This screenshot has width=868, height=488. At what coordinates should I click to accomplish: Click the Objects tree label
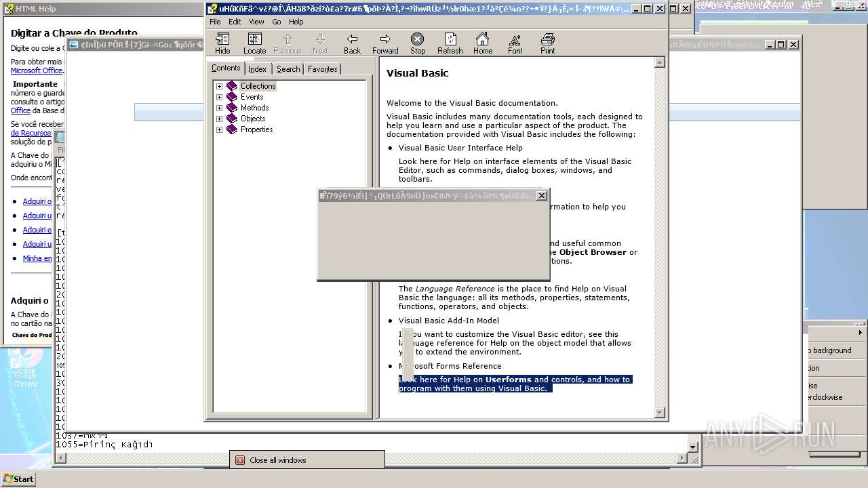tap(253, 119)
